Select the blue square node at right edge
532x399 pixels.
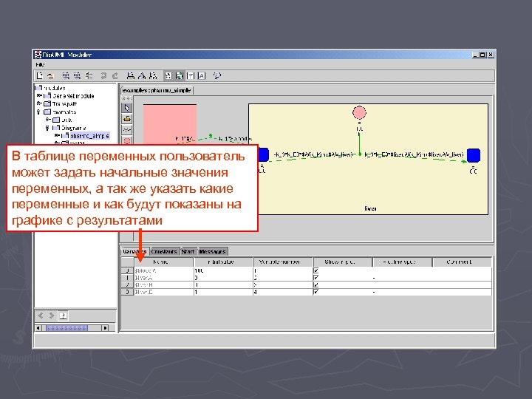[x=474, y=155]
